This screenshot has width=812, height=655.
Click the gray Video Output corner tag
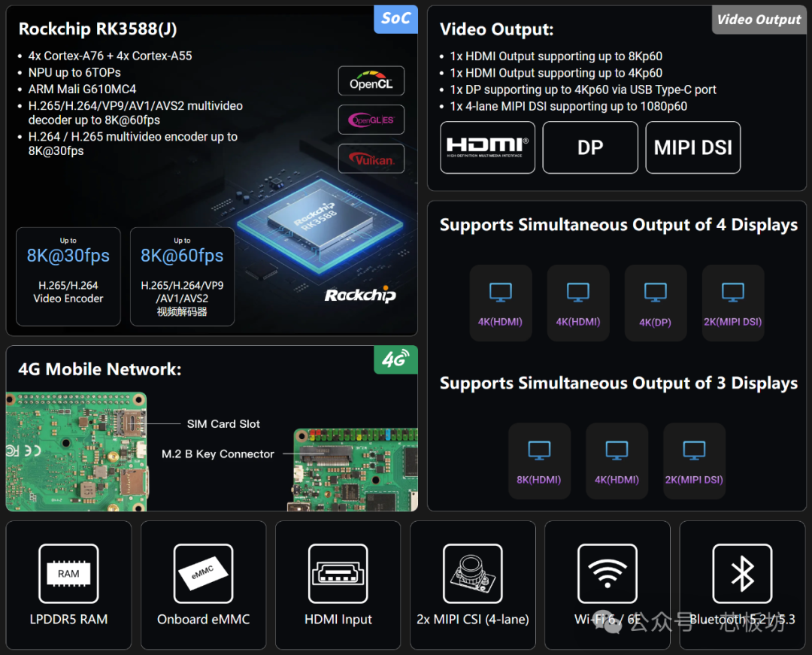(759, 20)
